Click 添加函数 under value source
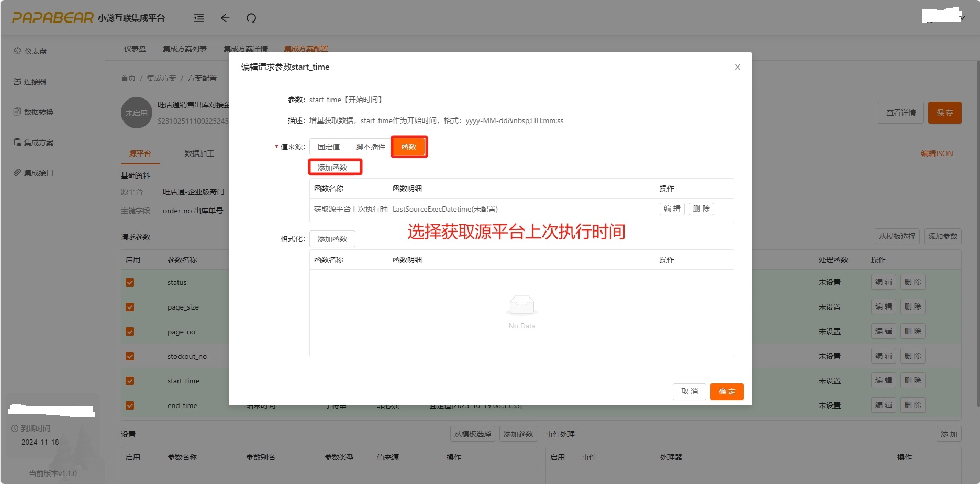The image size is (980, 484). coord(332,168)
